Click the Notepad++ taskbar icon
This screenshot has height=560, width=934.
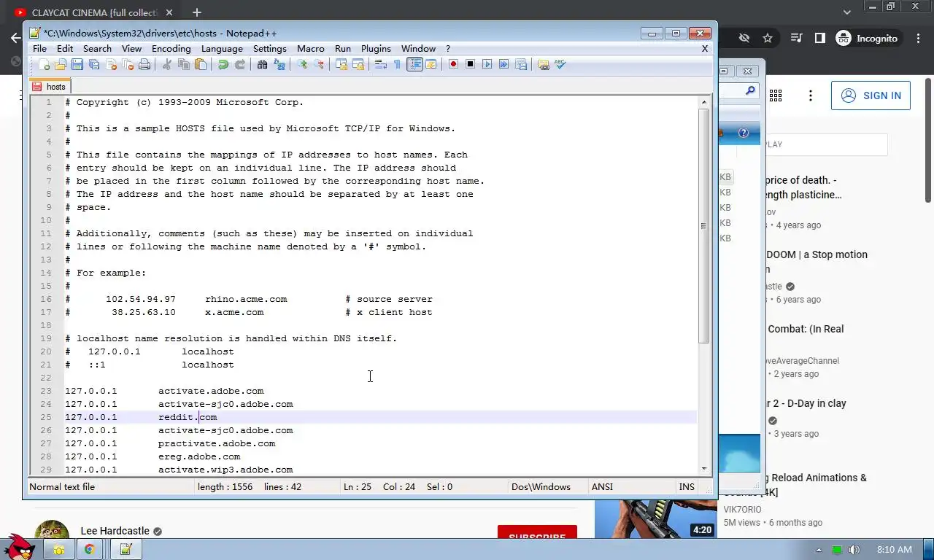pos(126,549)
